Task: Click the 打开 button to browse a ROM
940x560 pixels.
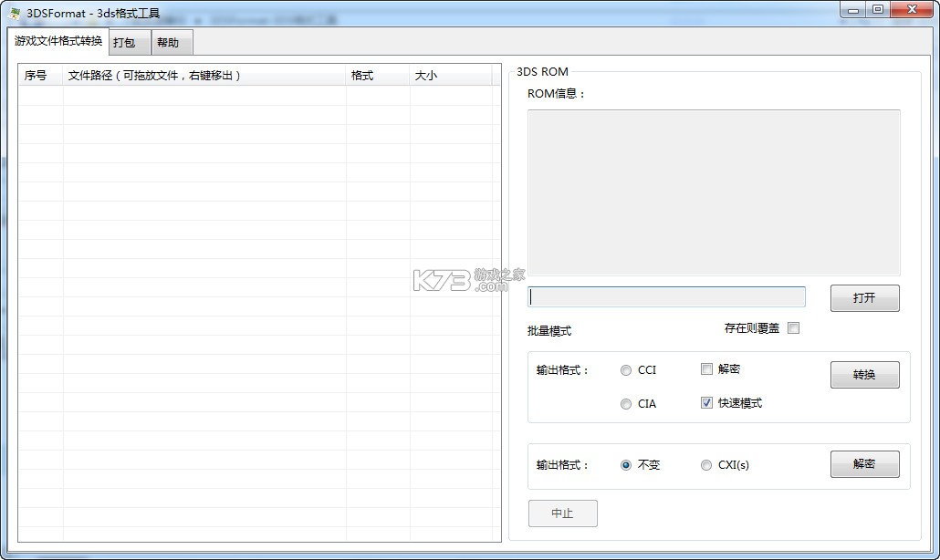Action: (x=863, y=297)
